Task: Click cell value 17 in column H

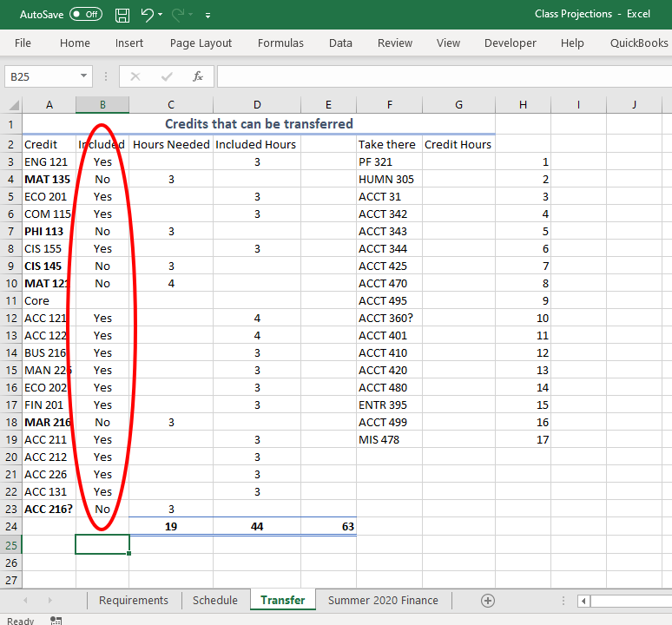Action: click(523, 439)
